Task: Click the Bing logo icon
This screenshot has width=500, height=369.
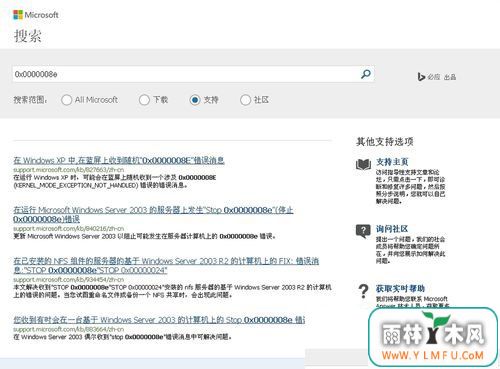Action: (x=421, y=77)
